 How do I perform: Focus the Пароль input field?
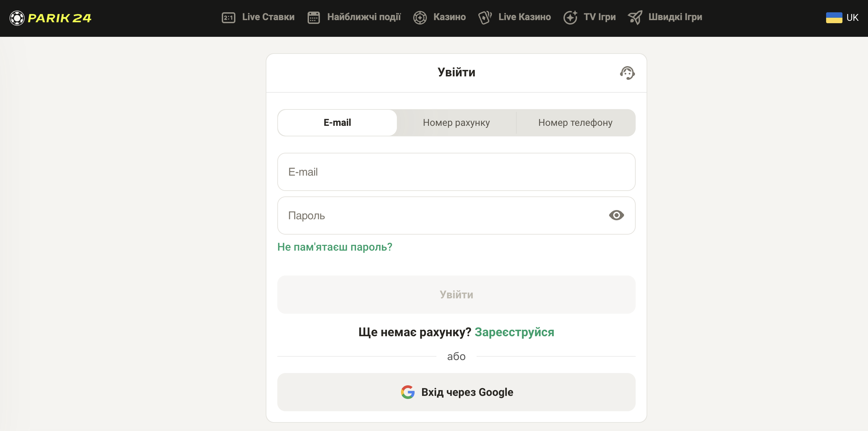click(456, 215)
